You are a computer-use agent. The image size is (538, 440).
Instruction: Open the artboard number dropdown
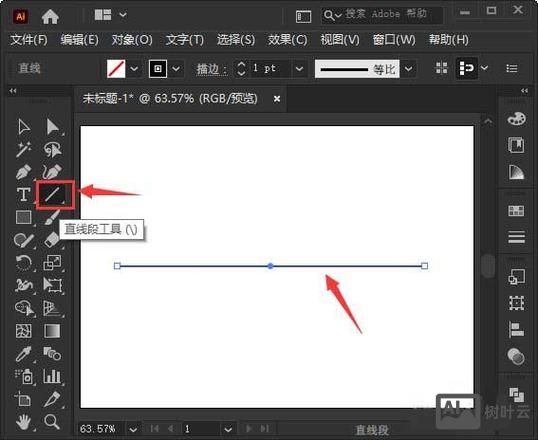[228, 429]
